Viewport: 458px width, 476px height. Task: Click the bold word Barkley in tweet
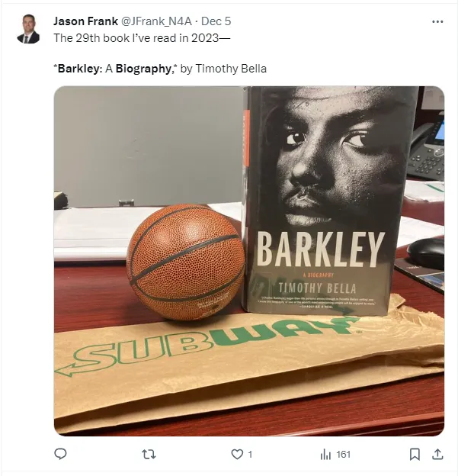[x=78, y=69]
